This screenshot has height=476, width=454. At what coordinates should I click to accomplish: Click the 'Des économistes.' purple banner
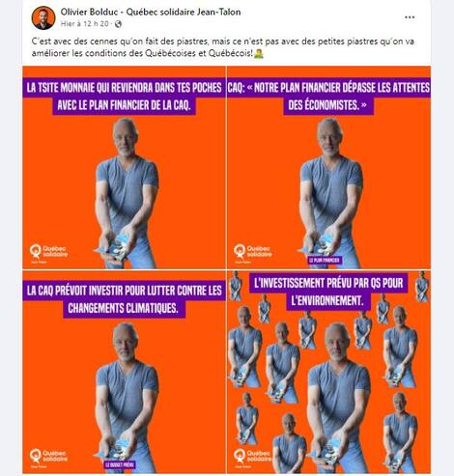pos(328,105)
